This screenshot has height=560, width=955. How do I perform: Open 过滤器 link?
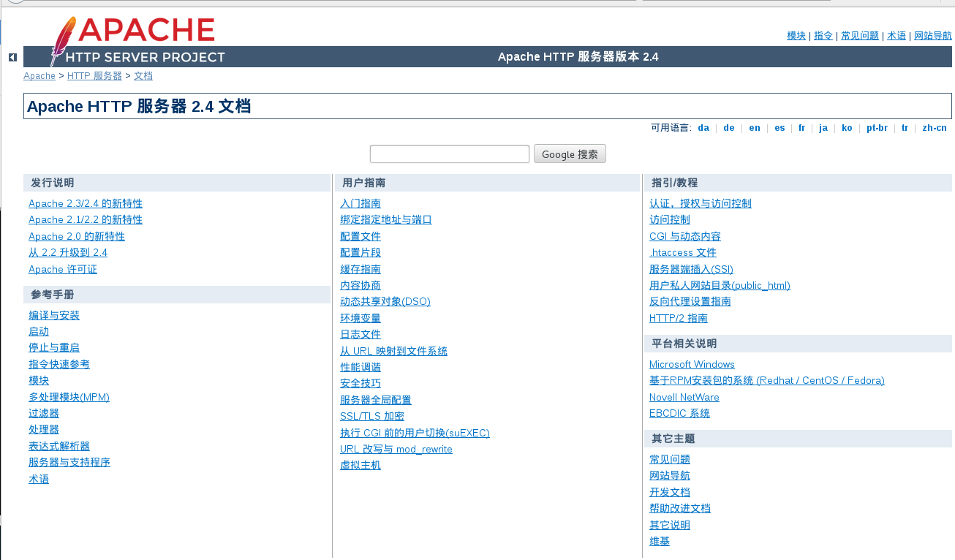(44, 413)
